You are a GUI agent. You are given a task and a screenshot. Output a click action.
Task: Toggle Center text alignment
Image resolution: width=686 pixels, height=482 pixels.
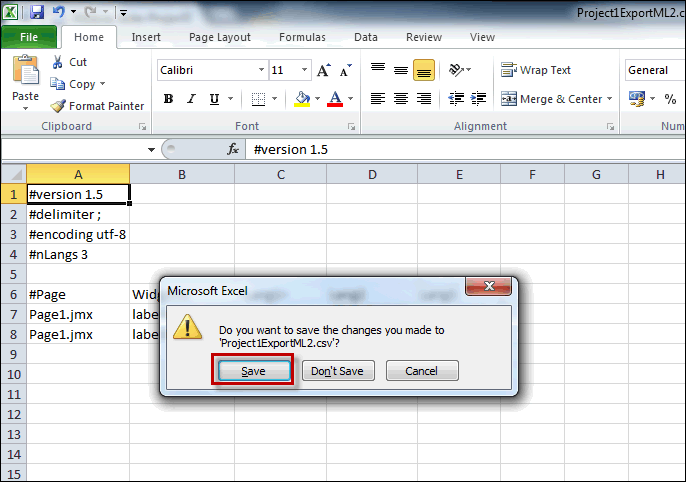pos(401,99)
